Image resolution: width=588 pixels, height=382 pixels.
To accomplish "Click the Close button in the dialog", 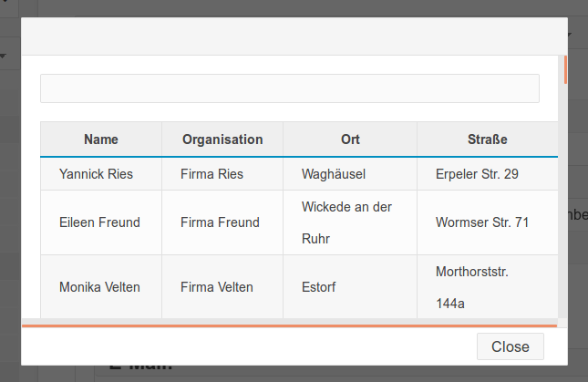I will (x=510, y=346).
